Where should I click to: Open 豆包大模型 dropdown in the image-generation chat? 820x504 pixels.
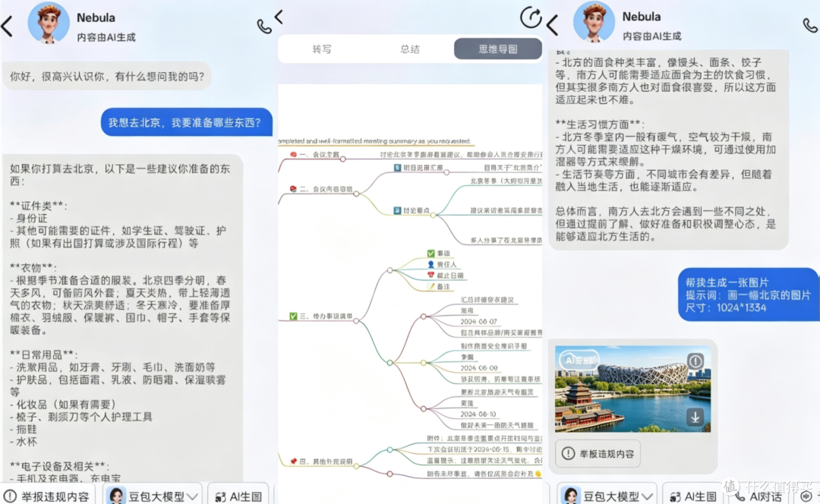click(607, 496)
